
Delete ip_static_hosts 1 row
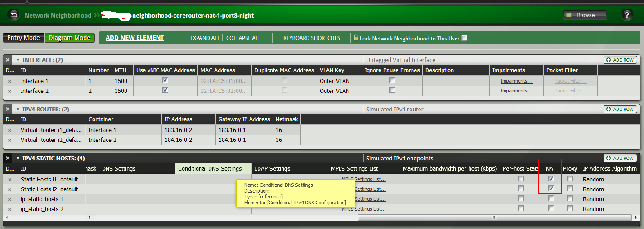tap(9, 199)
